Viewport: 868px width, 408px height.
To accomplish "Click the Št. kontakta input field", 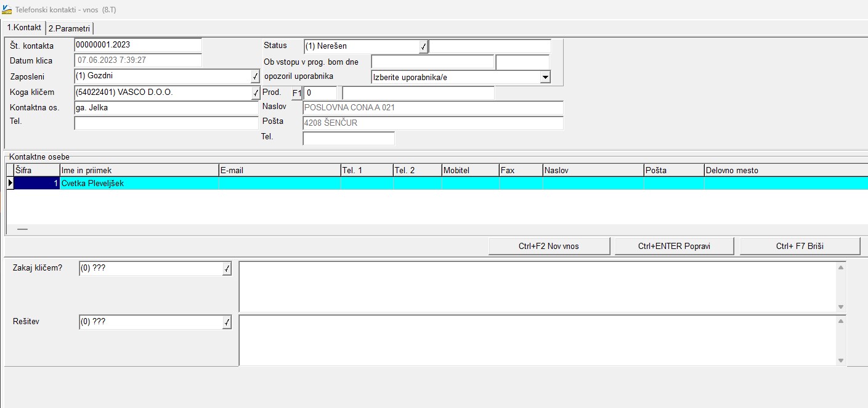I will [138, 45].
